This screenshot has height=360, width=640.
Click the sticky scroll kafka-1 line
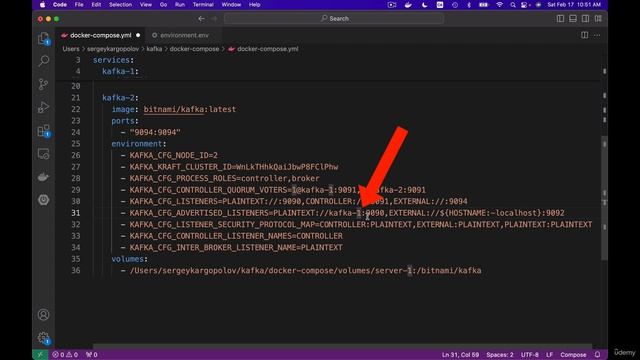(x=120, y=71)
